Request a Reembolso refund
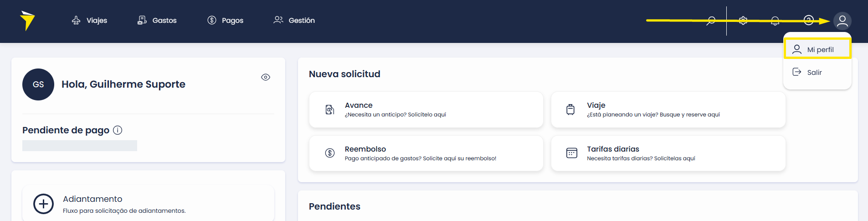The height and width of the screenshot is (221, 868). click(426, 153)
